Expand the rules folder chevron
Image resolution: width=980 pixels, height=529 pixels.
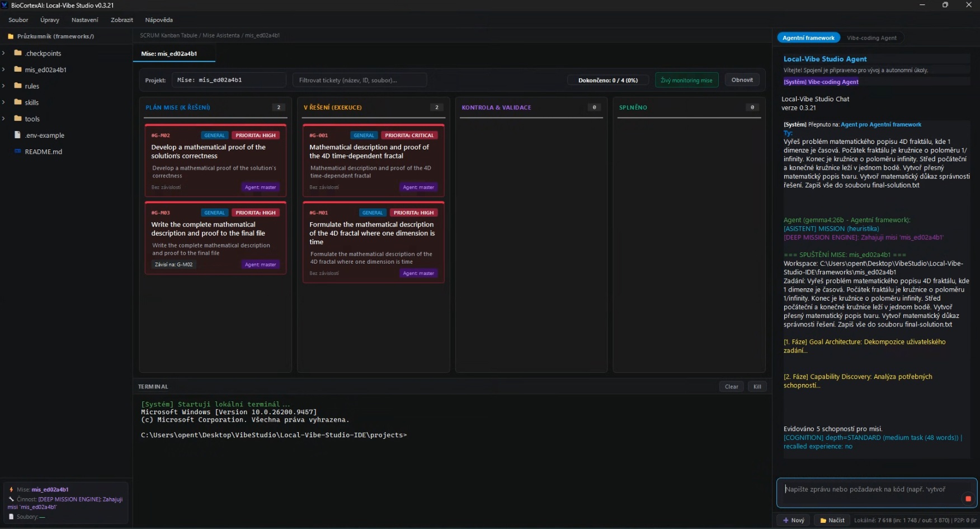4,86
